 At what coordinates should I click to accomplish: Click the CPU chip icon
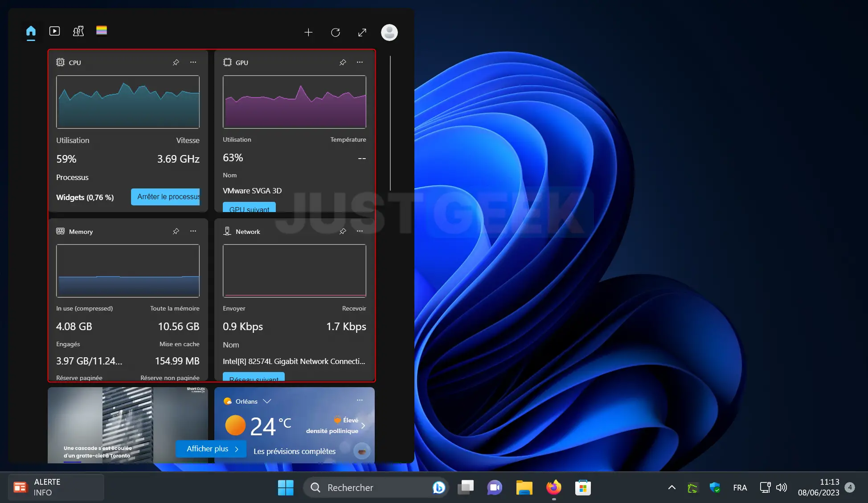60,62
